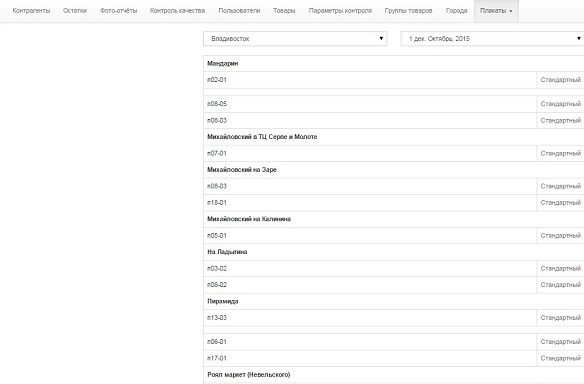This screenshot has height=384, width=584.
Task: Click Стандартный in the п05-01 row
Action: point(561,235)
